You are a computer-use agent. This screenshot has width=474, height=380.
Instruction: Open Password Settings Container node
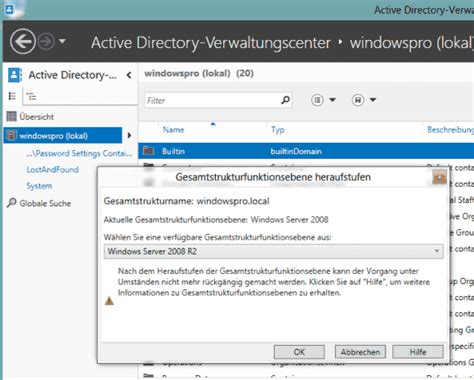[x=79, y=153]
